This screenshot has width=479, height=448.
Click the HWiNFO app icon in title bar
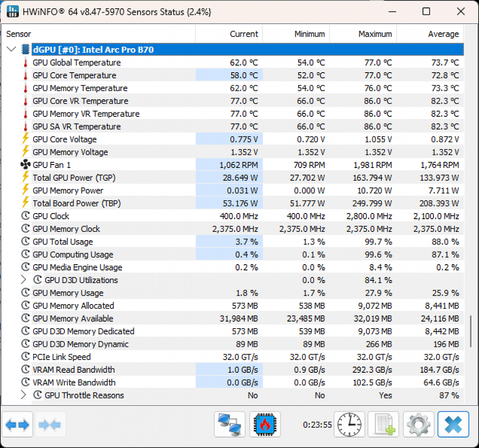point(13,12)
